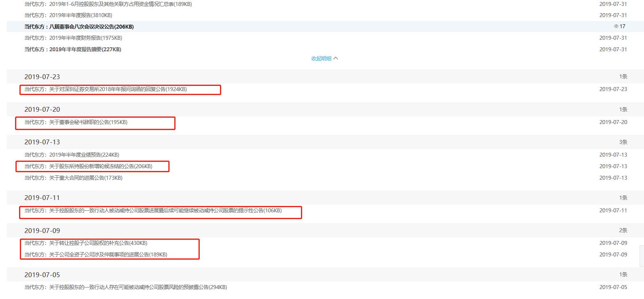
Task: Open 2019年1-6月控股股东及其他关联方占用资金情况汇总表 announcement
Action: coord(108,4)
